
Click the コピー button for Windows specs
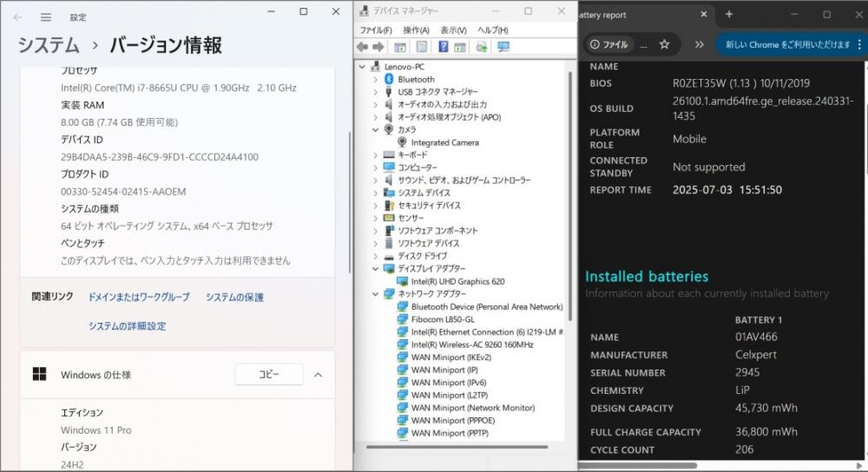point(269,375)
